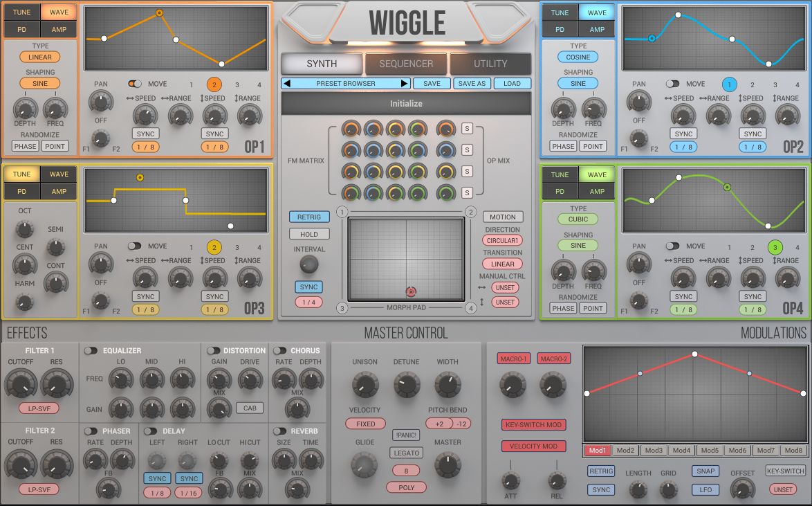Adjust the MASTER volume knob
Image resolution: width=812 pixels, height=506 pixels.
click(x=447, y=465)
